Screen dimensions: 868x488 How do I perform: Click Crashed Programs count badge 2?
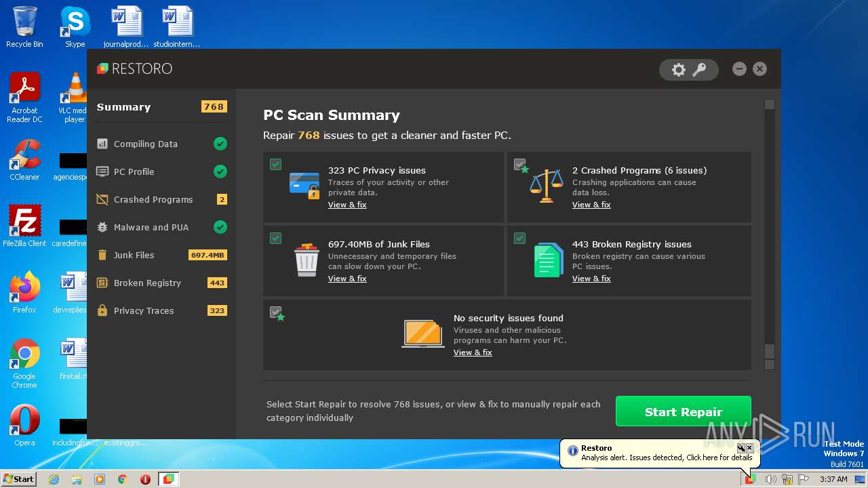click(222, 199)
